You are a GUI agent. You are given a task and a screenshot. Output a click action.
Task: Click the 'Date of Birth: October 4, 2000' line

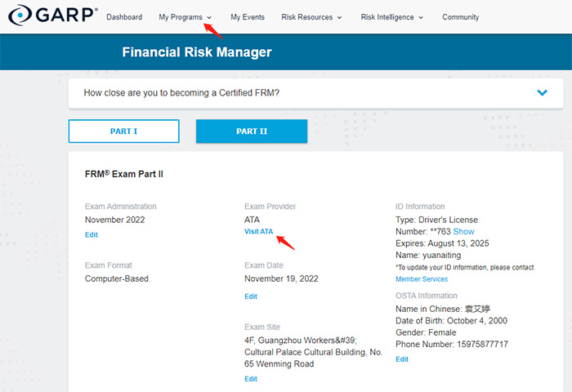pos(451,320)
